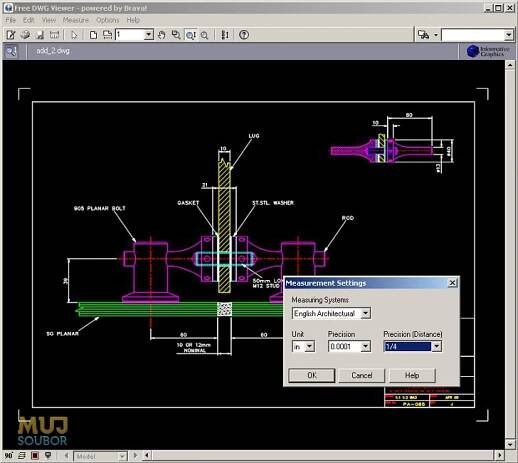This screenshot has width=518, height=463.
Task: Click the translate/compare icon near search box
Action: click(x=423, y=35)
